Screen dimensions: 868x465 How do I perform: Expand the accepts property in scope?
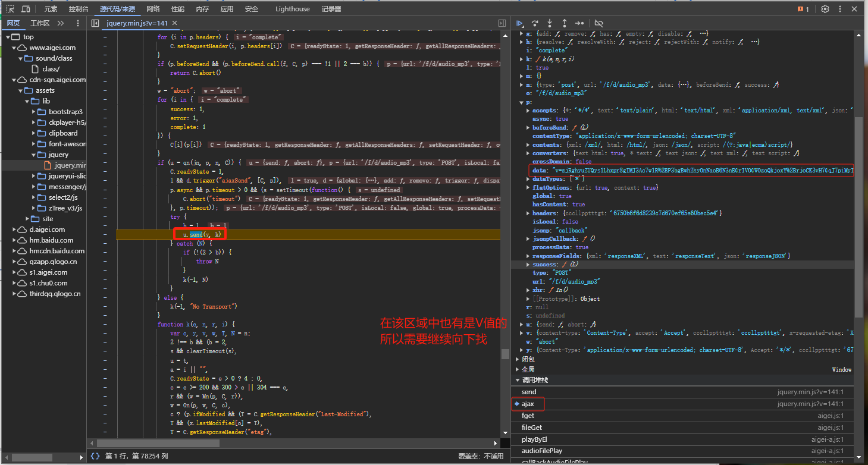tap(529, 110)
